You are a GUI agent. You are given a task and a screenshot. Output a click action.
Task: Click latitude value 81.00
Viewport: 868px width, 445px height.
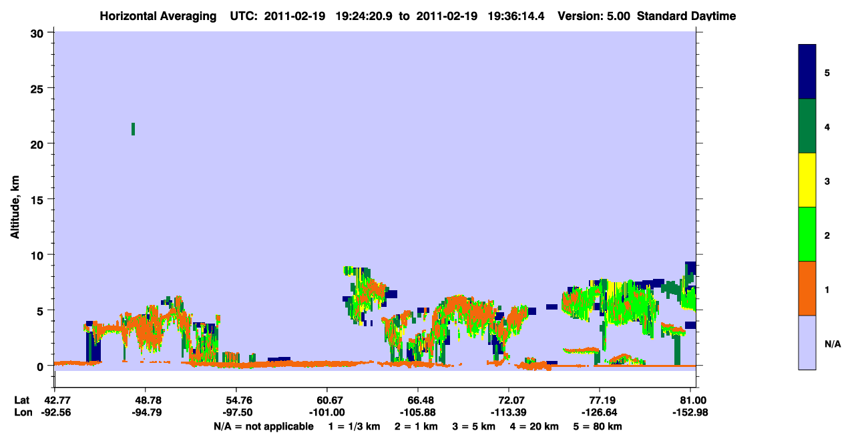pyautogui.click(x=693, y=400)
